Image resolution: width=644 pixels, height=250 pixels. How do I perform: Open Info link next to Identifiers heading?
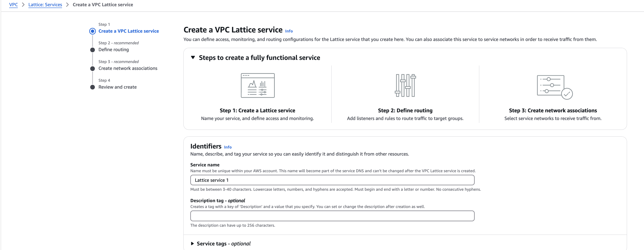coord(228,147)
